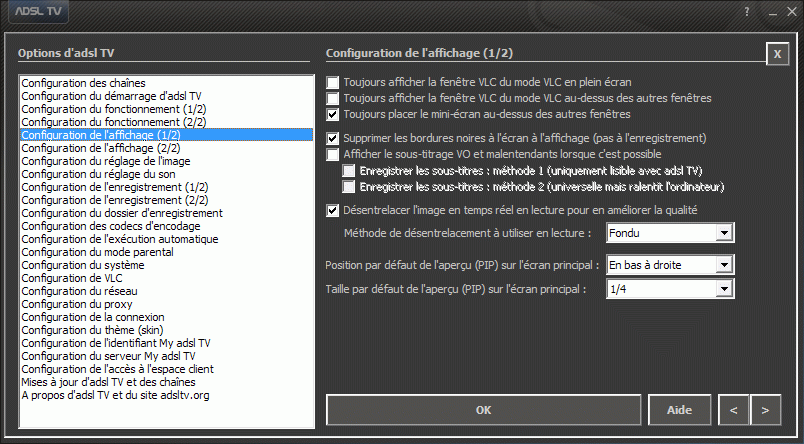Click the Aide button
804x444 pixels.
[679, 410]
